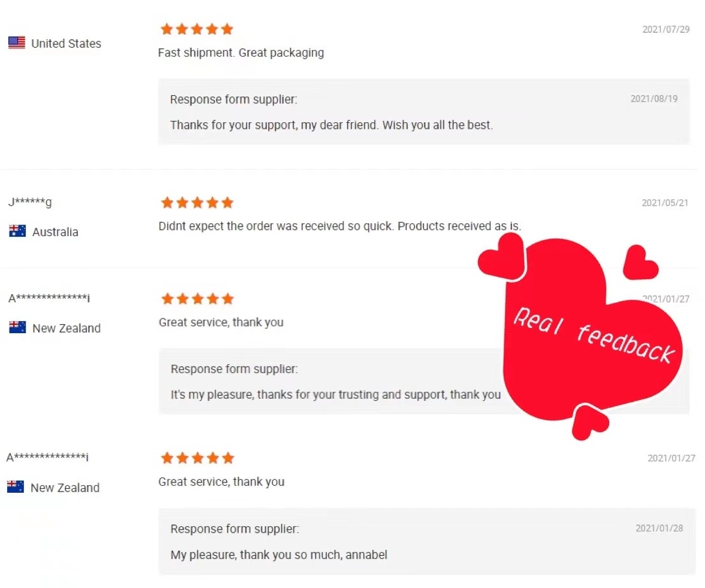Screen dimensions: 705x588
Task: Click the 'My pleasure, thank you so much, annabel' reply
Action: [279, 555]
